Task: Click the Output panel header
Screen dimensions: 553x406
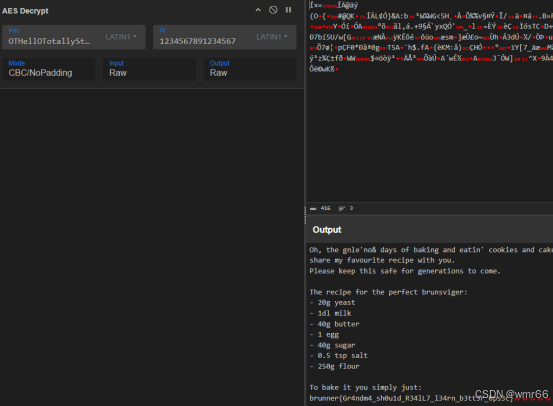Action: pyautogui.click(x=429, y=230)
